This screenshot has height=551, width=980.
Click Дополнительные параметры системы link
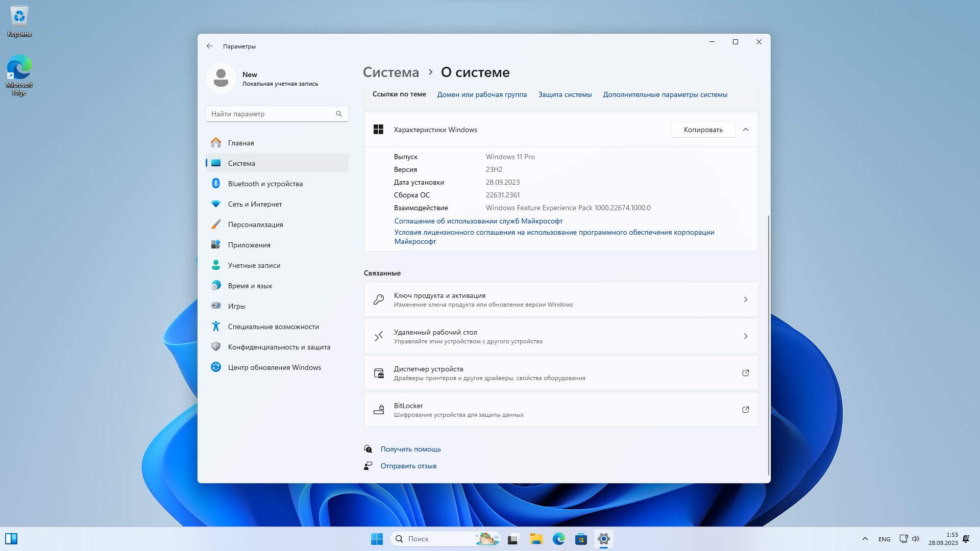(x=665, y=94)
